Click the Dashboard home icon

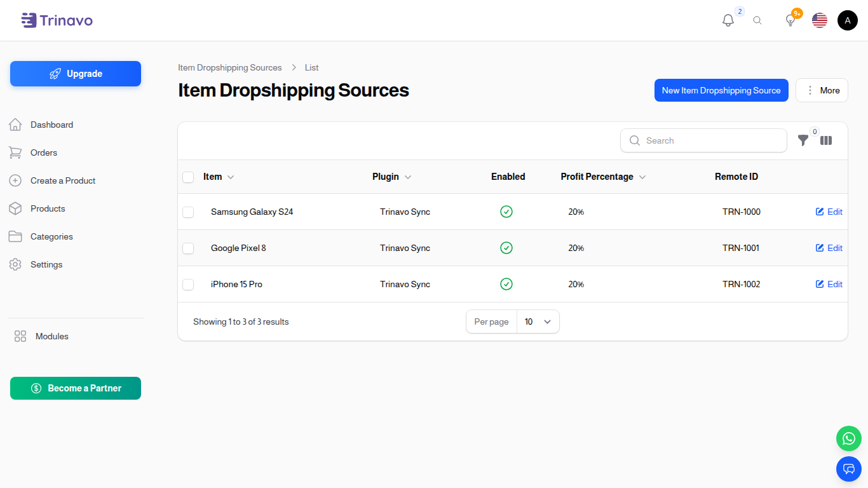point(15,125)
